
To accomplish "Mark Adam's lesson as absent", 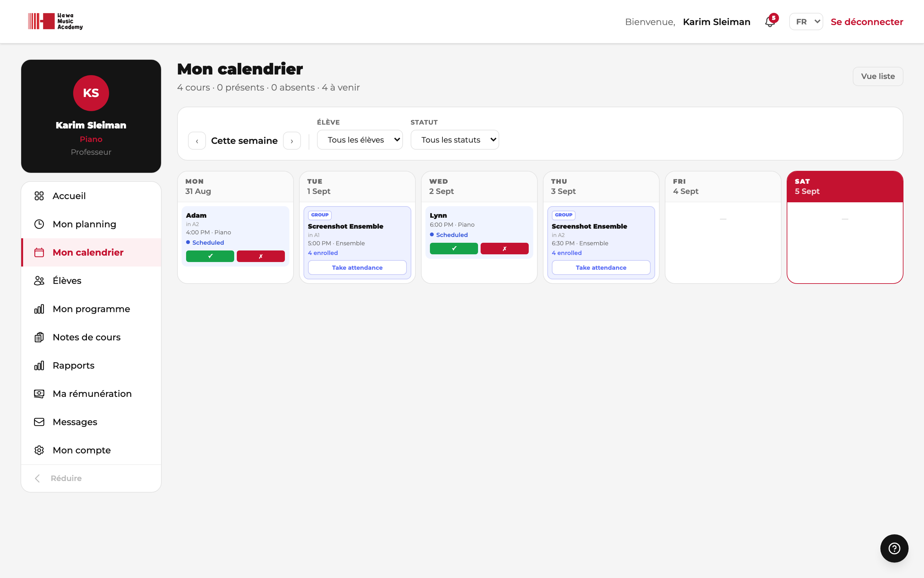I will coord(261,256).
